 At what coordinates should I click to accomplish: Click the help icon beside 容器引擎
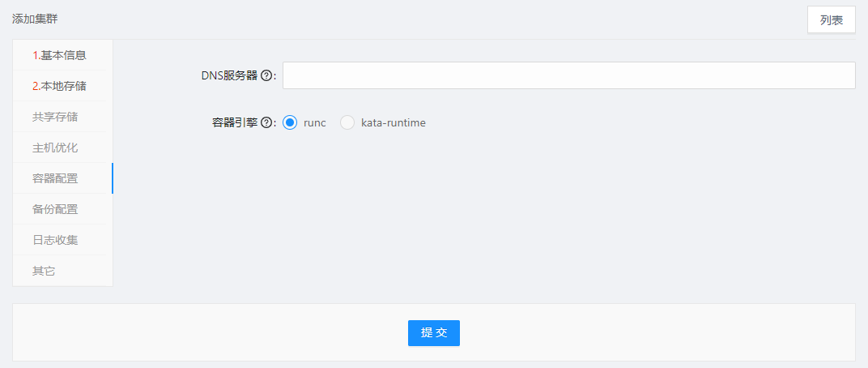click(x=266, y=123)
